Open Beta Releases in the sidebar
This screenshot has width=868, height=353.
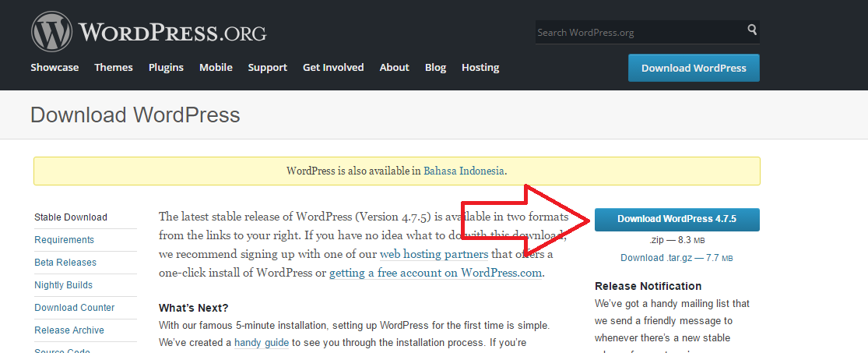coord(65,262)
